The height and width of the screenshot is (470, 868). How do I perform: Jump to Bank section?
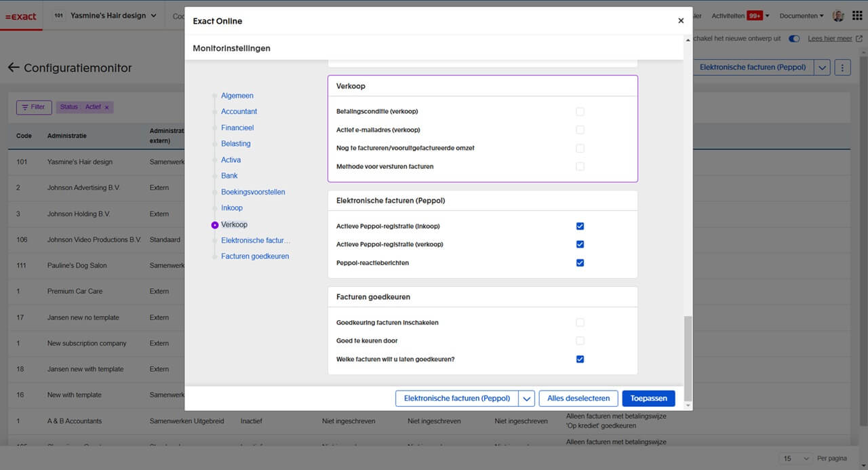coord(229,176)
